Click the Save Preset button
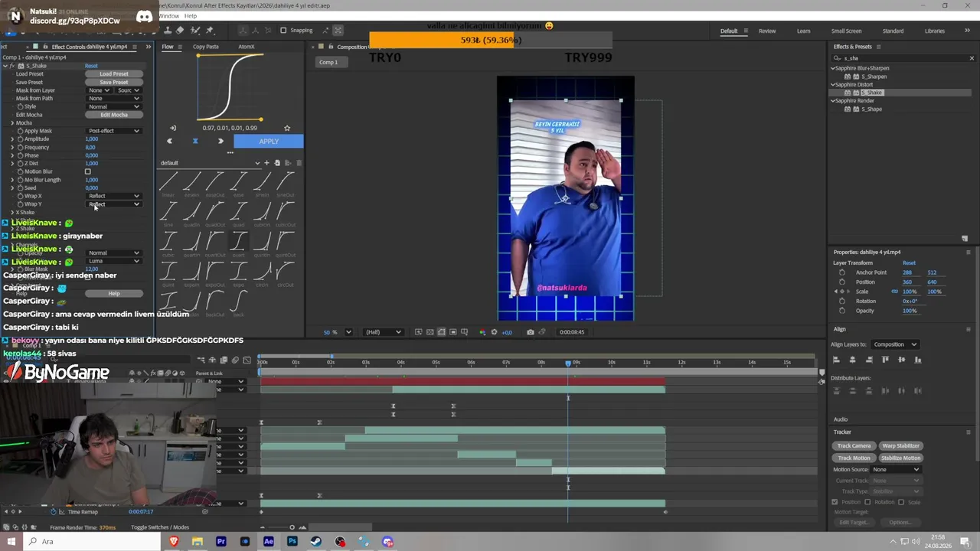This screenshot has width=980, height=551. tap(114, 82)
